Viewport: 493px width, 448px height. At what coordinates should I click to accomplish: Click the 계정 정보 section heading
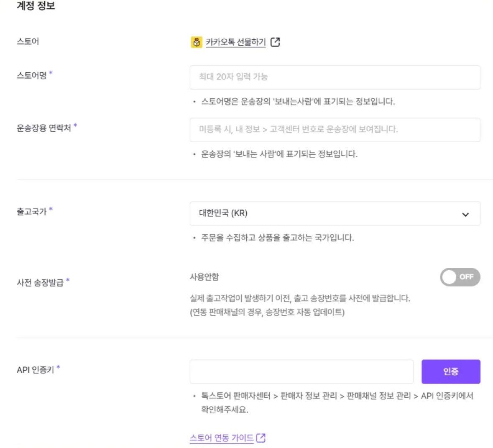(x=36, y=6)
